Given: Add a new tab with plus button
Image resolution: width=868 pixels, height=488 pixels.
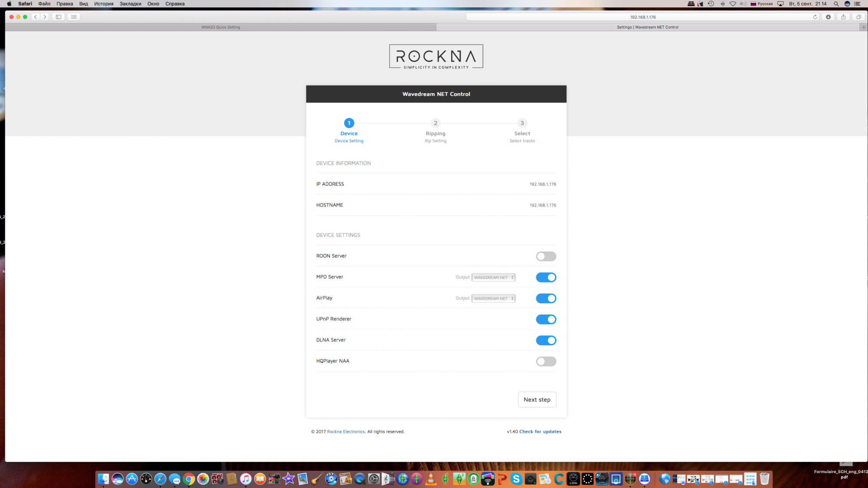Looking at the screenshot, I should pos(863,27).
